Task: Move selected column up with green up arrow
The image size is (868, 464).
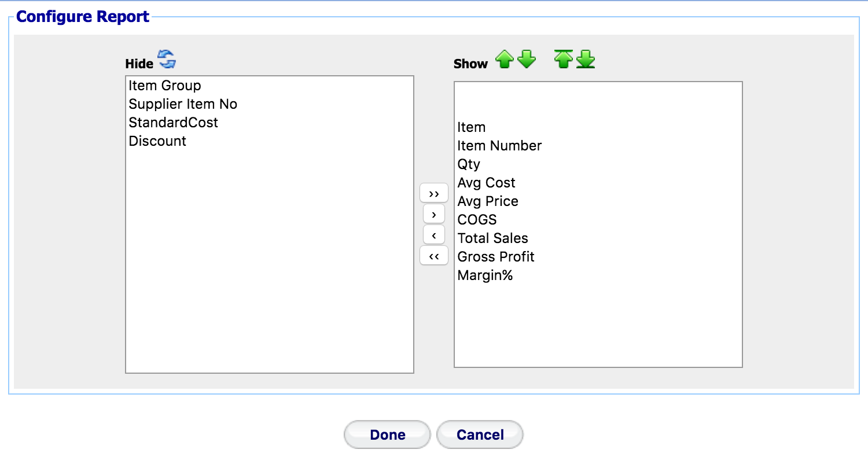Action: coord(505,60)
